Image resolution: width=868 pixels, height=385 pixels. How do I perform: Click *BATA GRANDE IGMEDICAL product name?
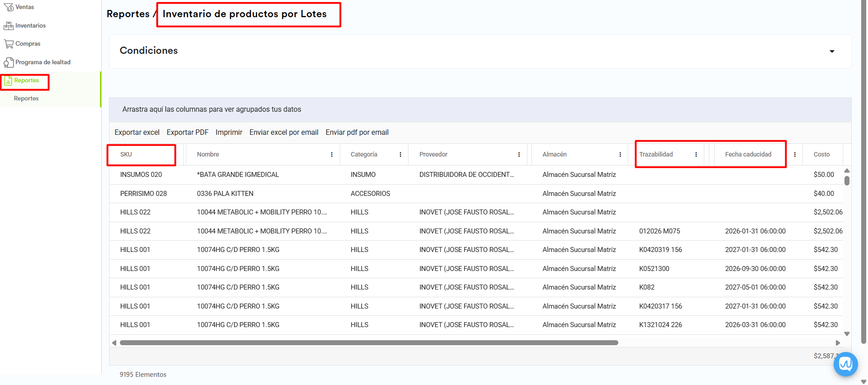238,175
